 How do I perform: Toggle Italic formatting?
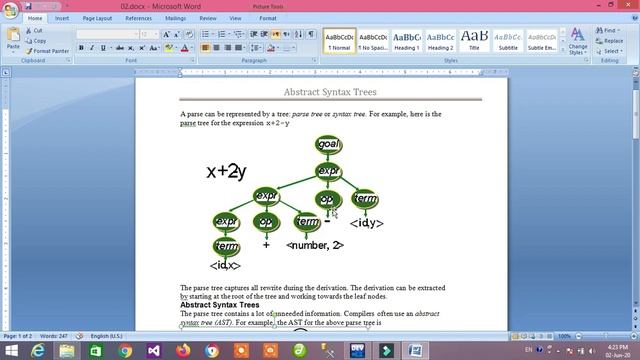[x=92, y=48]
